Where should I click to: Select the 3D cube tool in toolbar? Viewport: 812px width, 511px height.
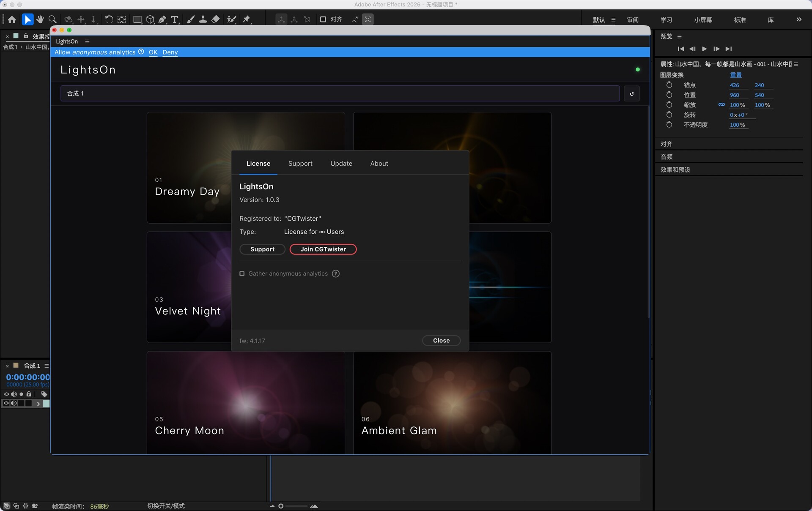coord(150,19)
